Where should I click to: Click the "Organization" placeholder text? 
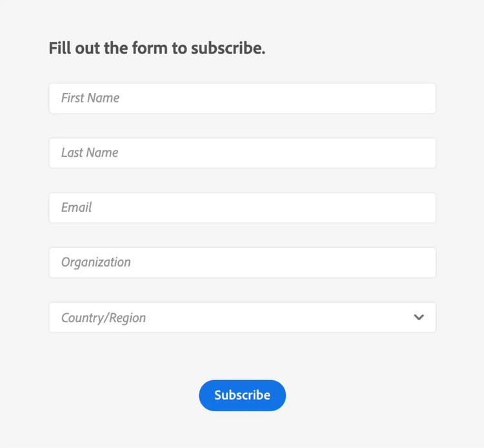96,263
